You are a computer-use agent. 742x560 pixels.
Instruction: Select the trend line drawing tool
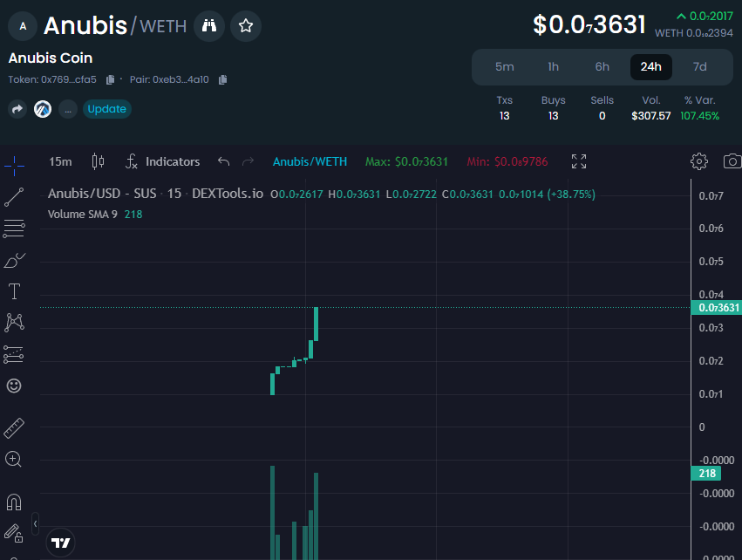[x=14, y=197]
